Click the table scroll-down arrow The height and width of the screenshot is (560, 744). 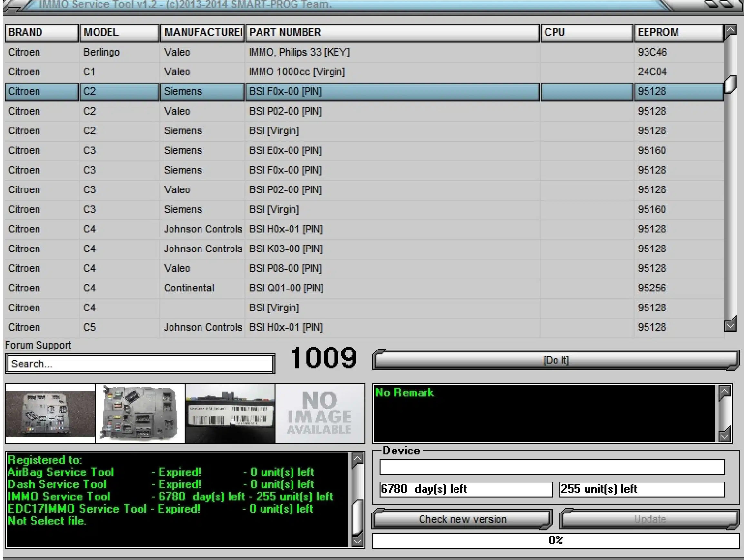(x=730, y=325)
